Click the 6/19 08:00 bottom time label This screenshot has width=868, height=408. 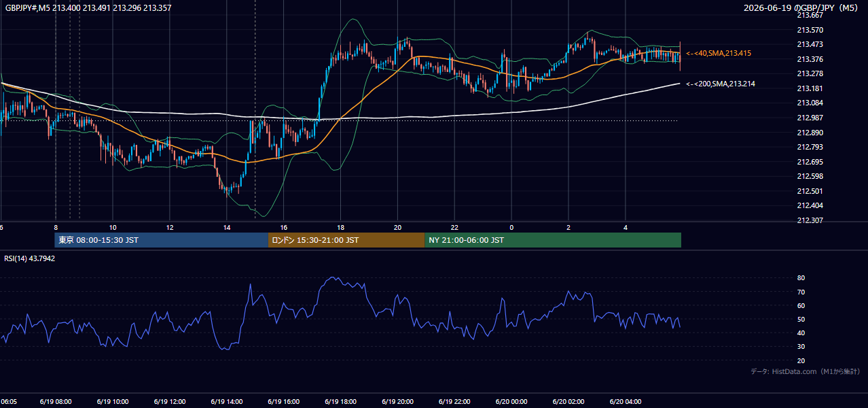coord(56,402)
